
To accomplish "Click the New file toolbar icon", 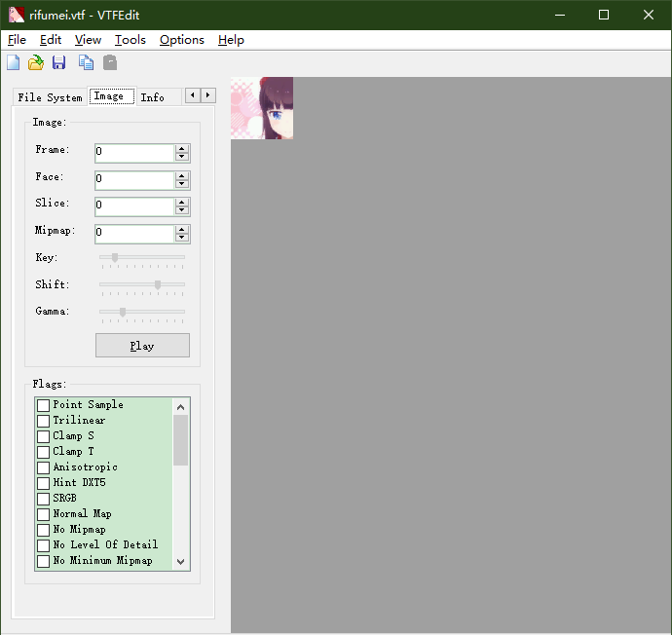I will 13,63.
